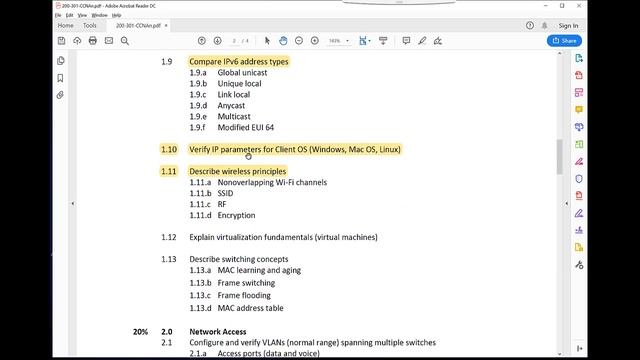
Task: Select the Highlight text pen tool
Action: coord(422,41)
